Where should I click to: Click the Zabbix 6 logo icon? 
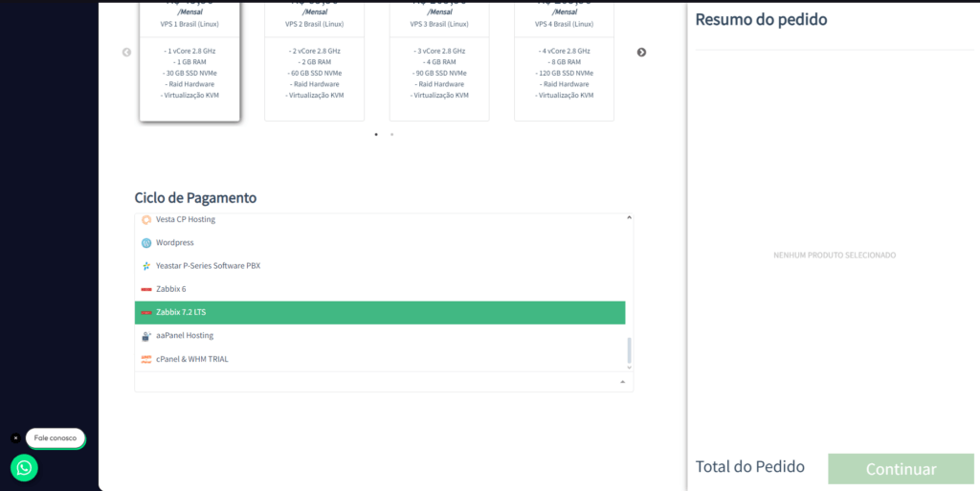[x=146, y=289]
